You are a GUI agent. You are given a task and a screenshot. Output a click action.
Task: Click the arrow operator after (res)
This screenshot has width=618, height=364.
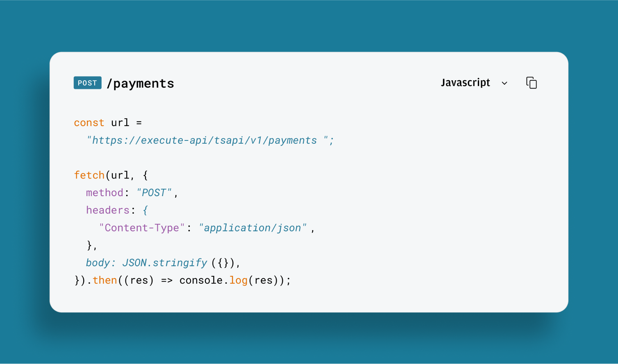[166, 280]
